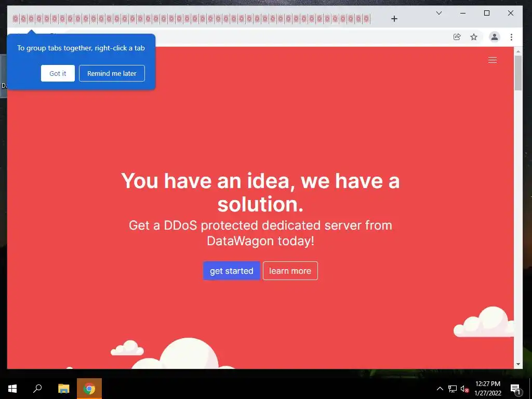Open the clock showing 12:27 PM
The height and width of the screenshot is (399, 532).
click(487, 389)
